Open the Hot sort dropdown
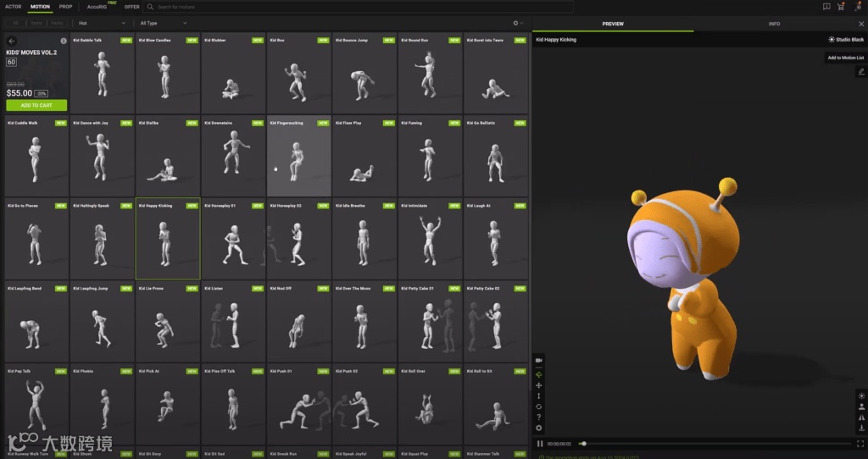 click(x=102, y=23)
